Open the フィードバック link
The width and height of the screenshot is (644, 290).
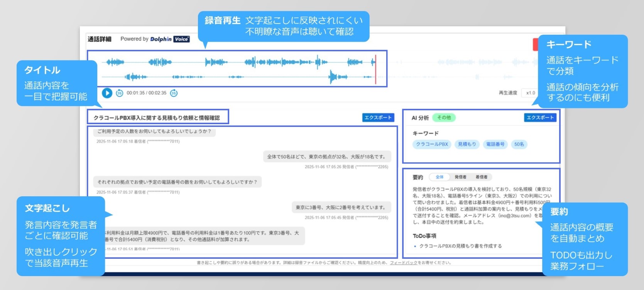(404, 263)
